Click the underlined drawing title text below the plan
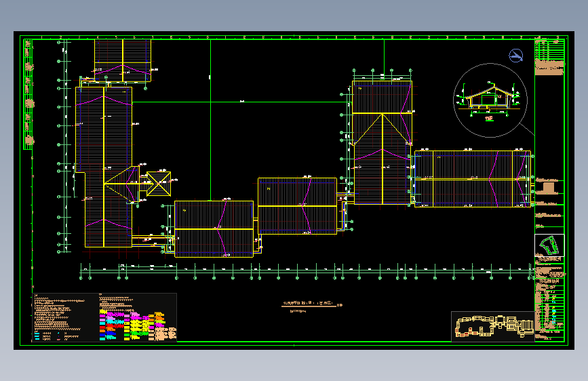 pos(309,303)
